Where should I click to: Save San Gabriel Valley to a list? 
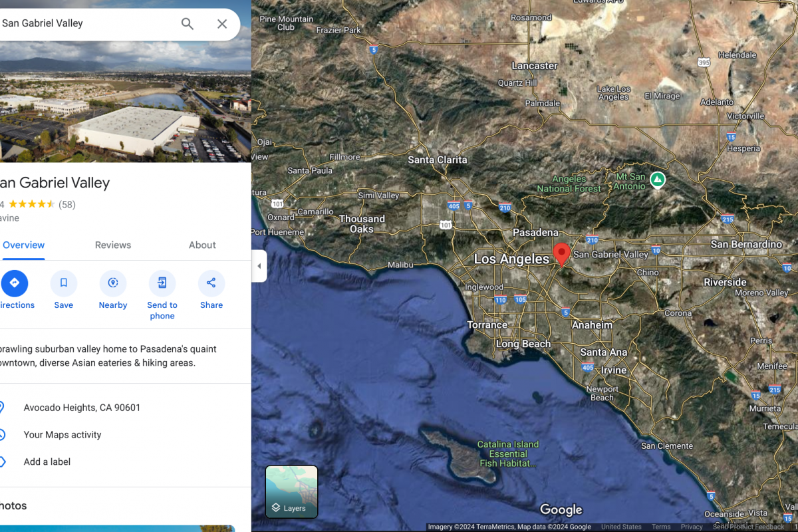[64, 283]
